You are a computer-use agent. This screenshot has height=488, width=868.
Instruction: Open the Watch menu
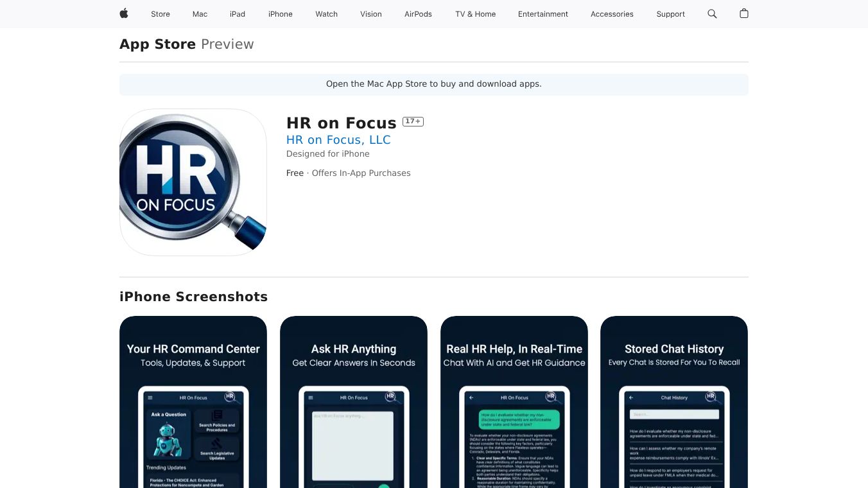point(327,14)
